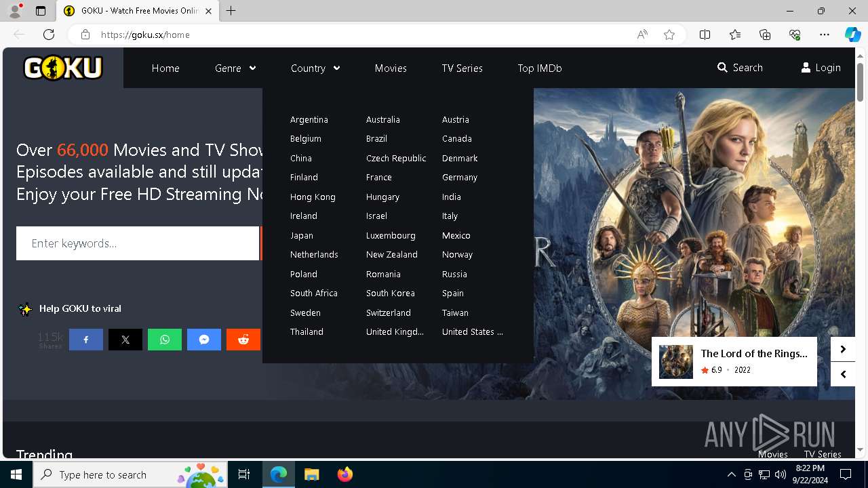Open Login with the user icon
Viewport: 868px width, 488px height.
[x=821, y=68]
